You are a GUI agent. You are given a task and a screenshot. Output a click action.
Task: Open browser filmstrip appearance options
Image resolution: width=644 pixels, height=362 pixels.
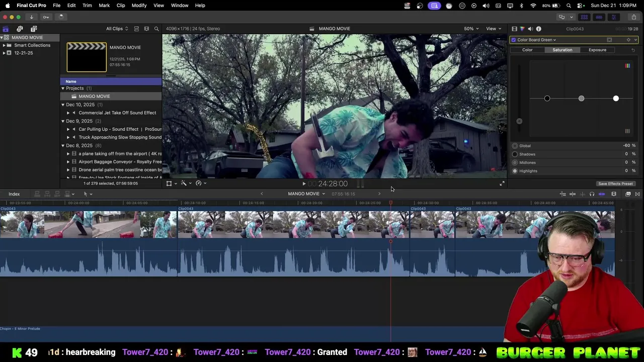(x=146, y=29)
